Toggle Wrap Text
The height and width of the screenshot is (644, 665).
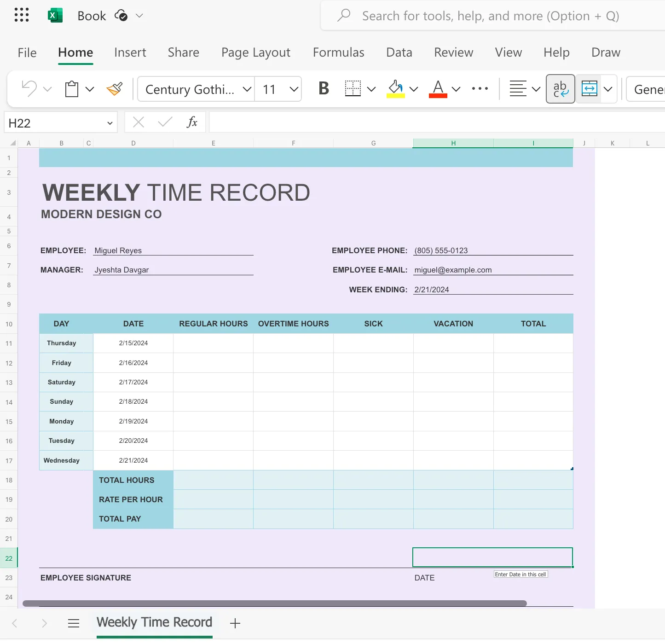point(561,89)
